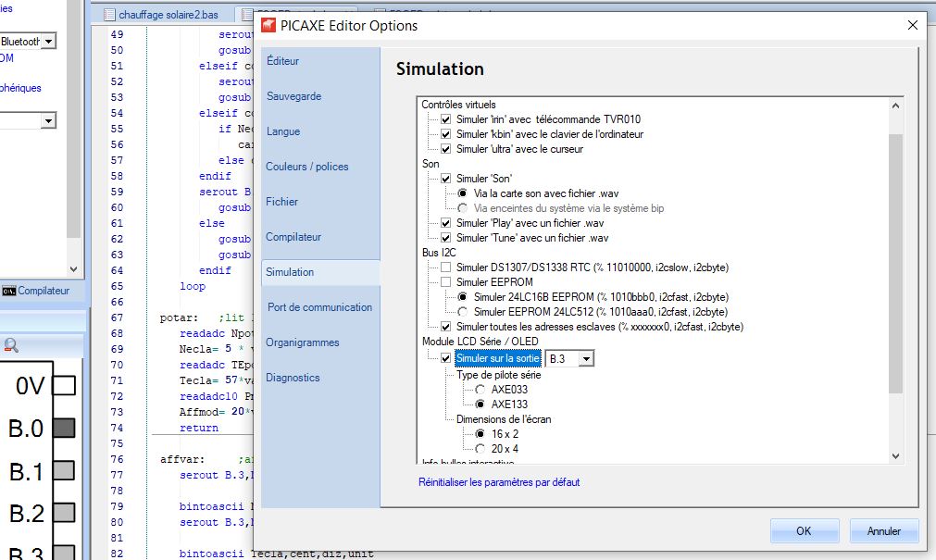This screenshot has width=936, height=560.
Task: Click the 'loop' keyword on line 65
Action: coord(193,287)
